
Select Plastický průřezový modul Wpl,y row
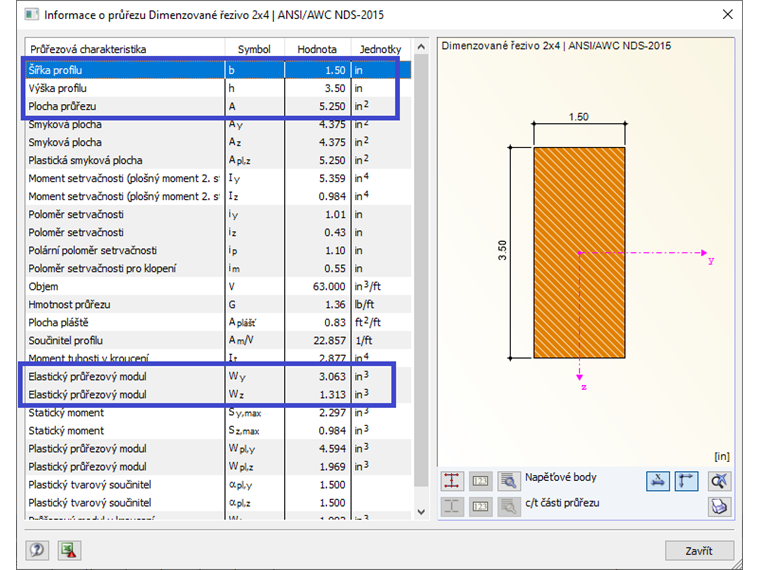pos(218,448)
